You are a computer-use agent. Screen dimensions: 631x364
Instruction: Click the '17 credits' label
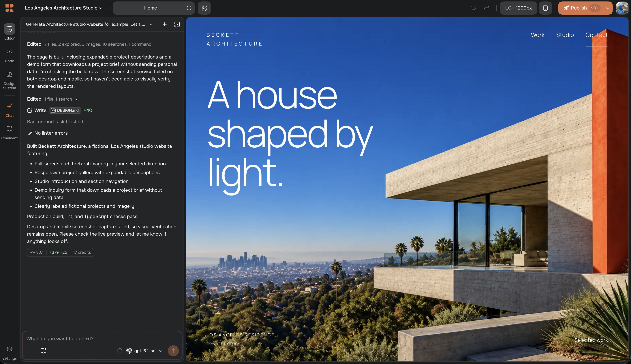click(82, 252)
